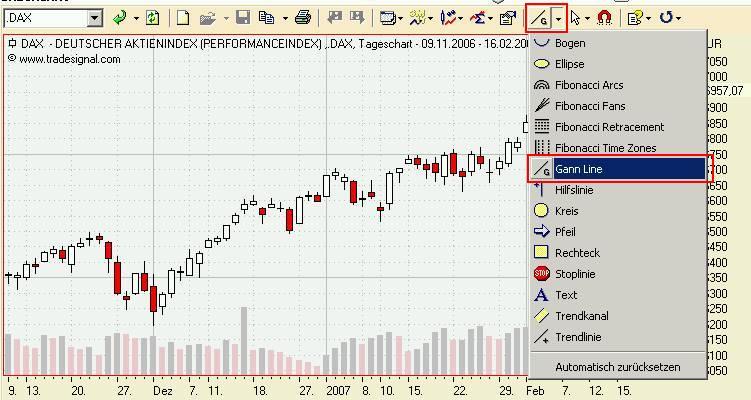
Task: Click the 'Feb' label on time axis
Action: [535, 391]
